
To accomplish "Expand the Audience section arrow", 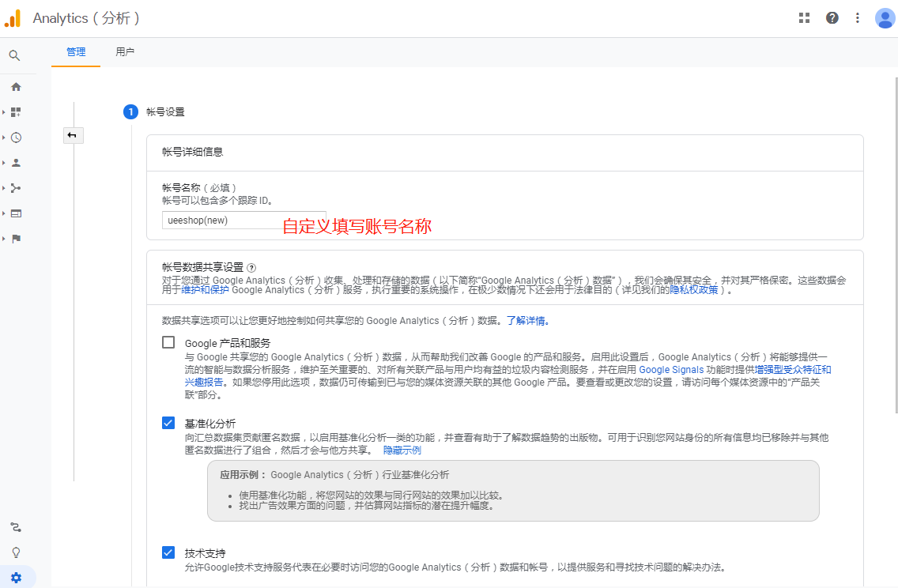I will [x=4, y=163].
